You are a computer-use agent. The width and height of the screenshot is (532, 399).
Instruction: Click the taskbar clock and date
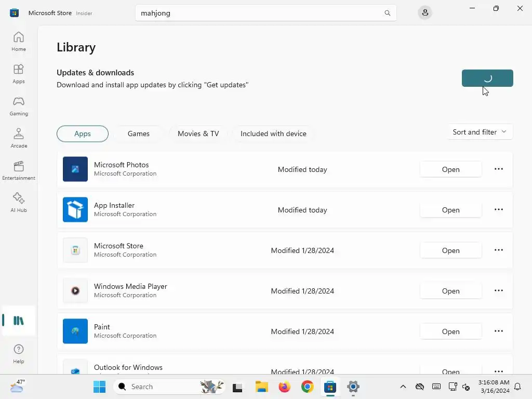pos(494,387)
